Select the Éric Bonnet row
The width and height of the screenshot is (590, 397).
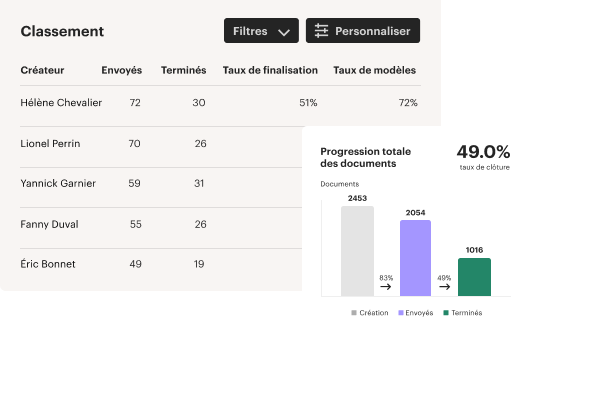click(161, 264)
